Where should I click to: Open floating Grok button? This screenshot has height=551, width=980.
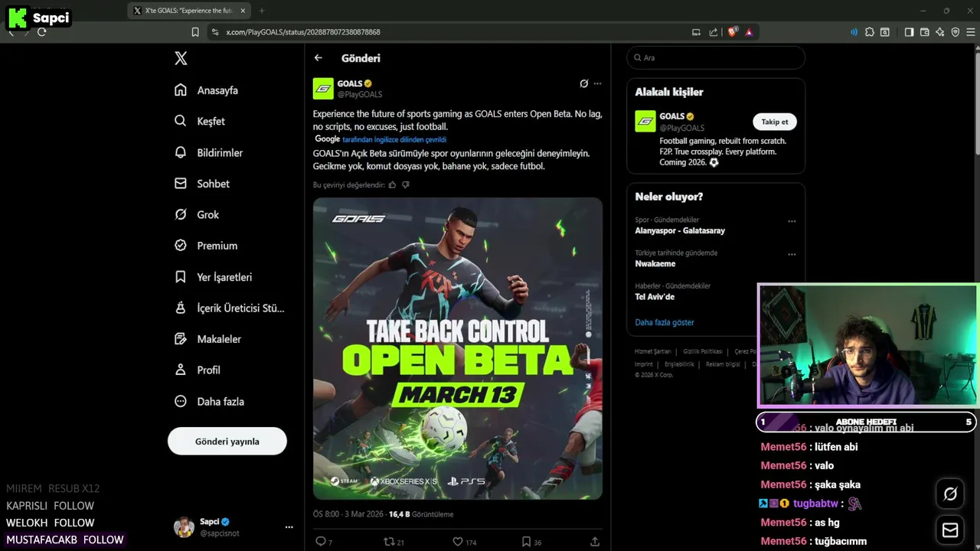(x=950, y=494)
